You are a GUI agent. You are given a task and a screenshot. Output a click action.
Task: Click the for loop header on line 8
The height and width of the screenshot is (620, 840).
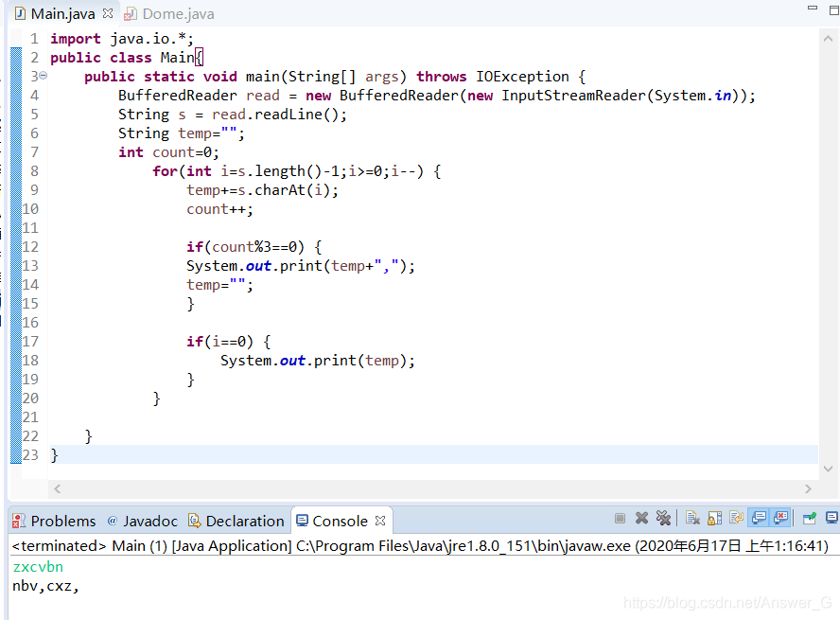coord(297,171)
